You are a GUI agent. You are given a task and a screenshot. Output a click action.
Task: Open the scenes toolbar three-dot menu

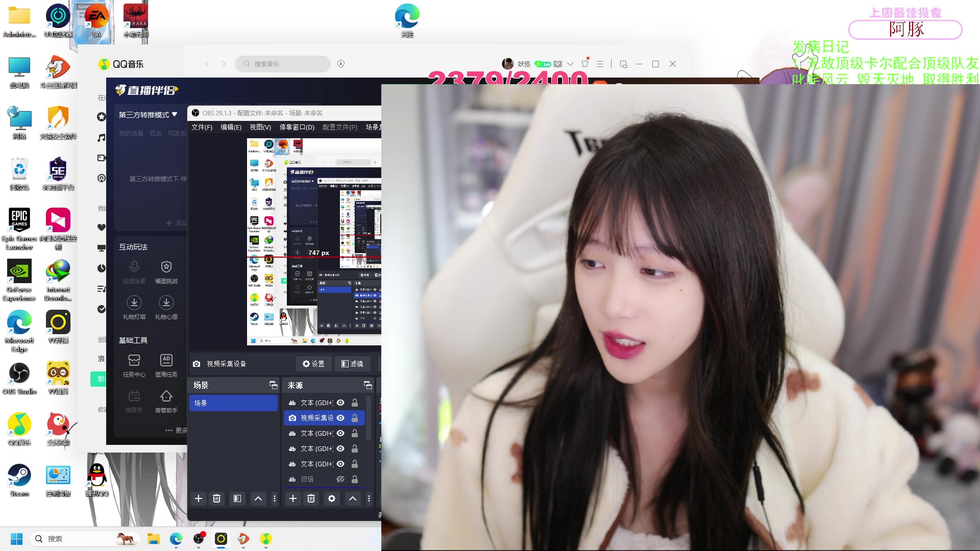point(275,498)
